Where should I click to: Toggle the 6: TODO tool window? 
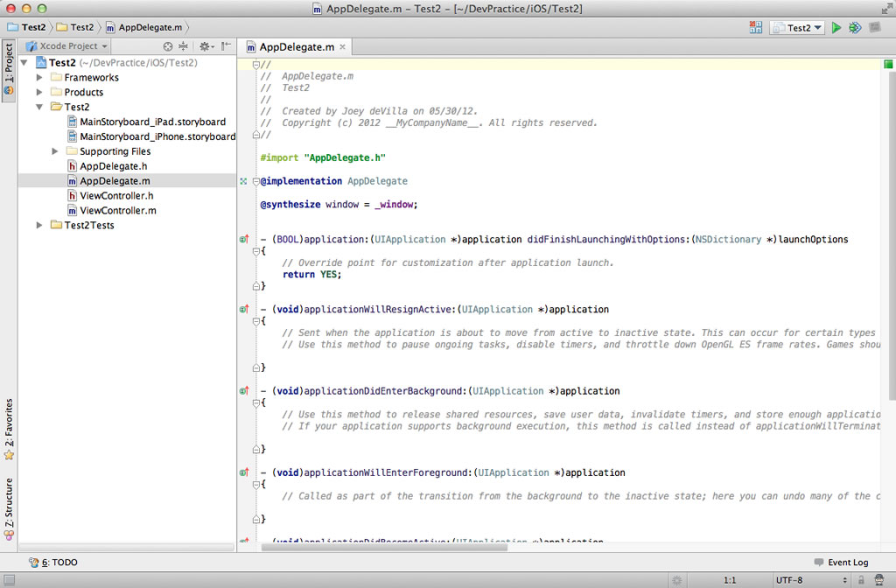(53, 563)
